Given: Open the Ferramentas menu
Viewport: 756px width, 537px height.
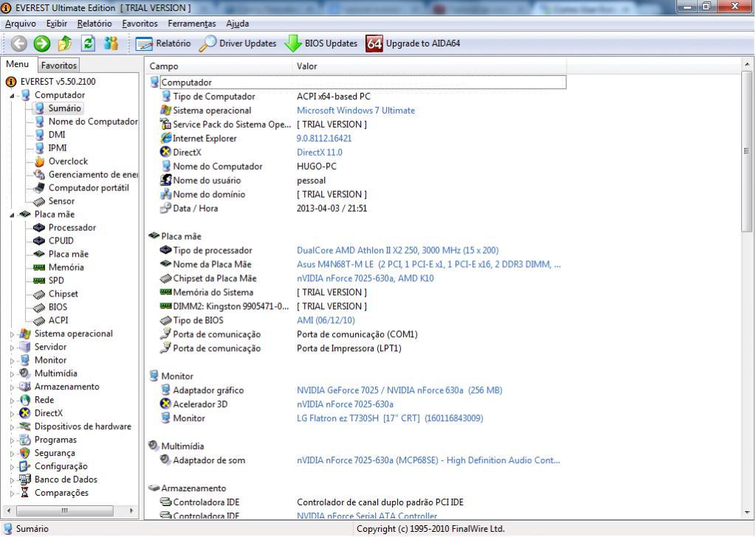Looking at the screenshot, I should coord(192,23).
